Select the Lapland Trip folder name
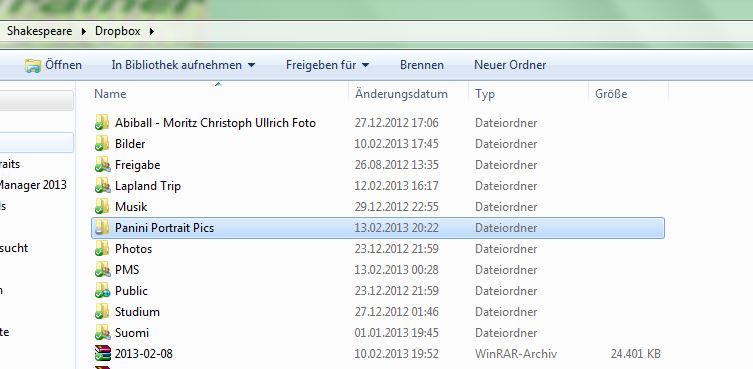753x369 pixels. click(148, 186)
